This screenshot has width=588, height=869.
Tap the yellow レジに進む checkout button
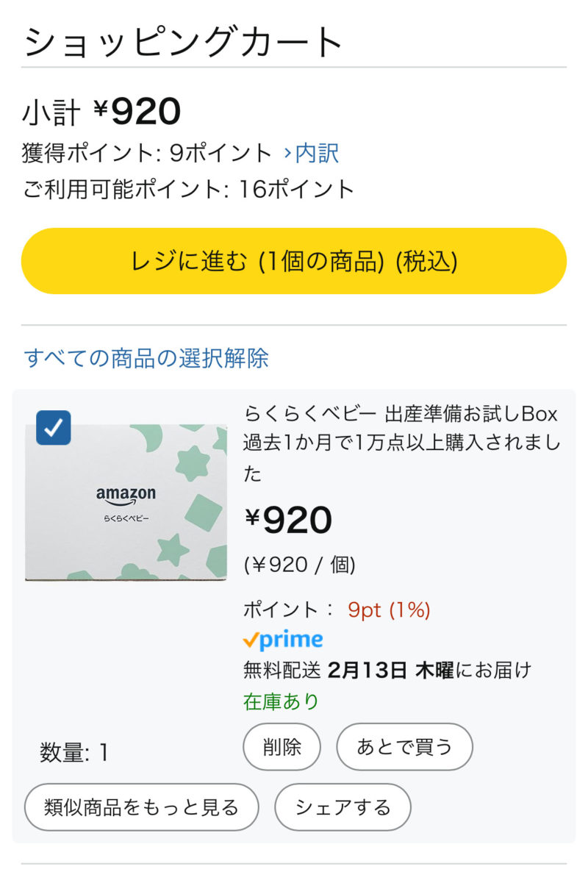(x=294, y=261)
